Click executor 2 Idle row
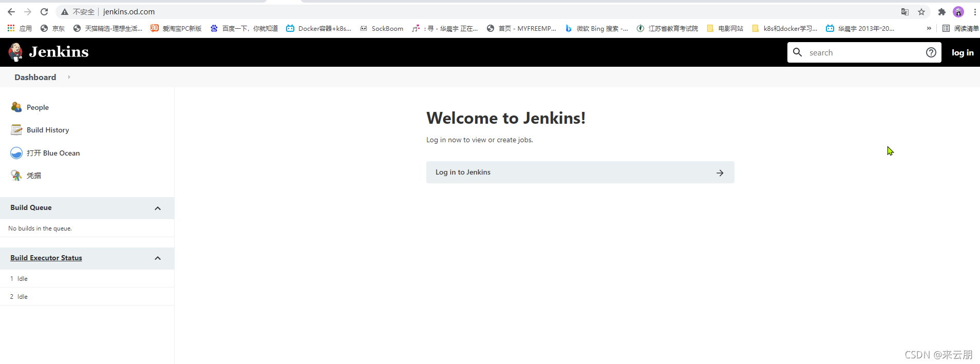Image resolution: width=980 pixels, height=364 pixels. [x=87, y=297]
